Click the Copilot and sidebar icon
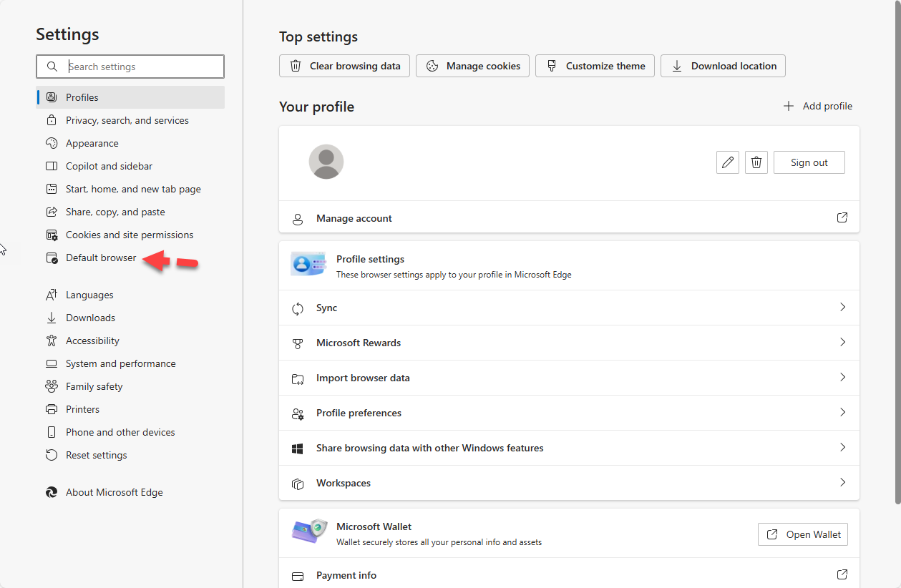Image resolution: width=901 pixels, height=588 pixels. click(x=52, y=166)
